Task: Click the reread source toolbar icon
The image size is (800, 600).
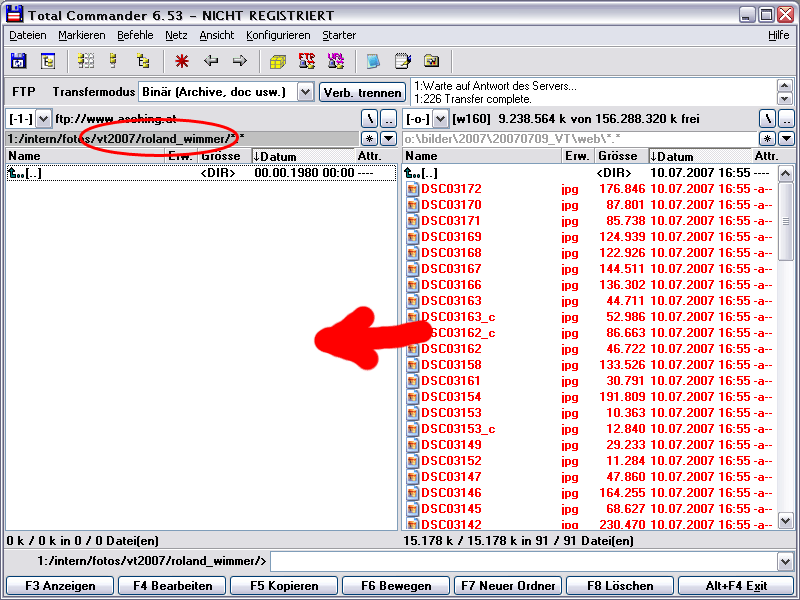Action: 19,61
